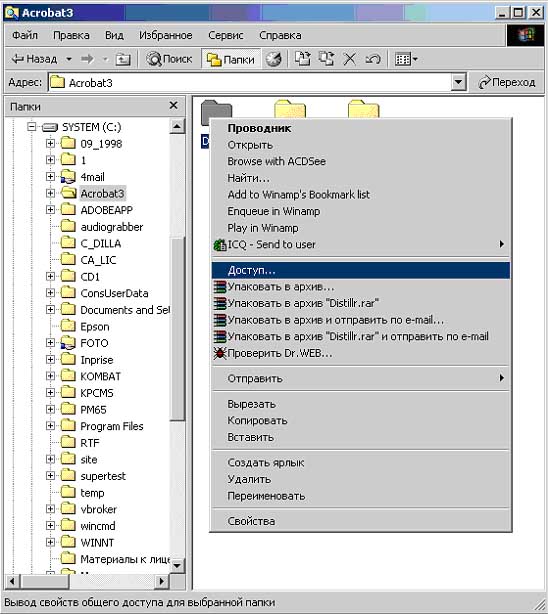This screenshot has height=614, width=548.
Task: Choose Создать ярлык in context menu
Action: point(360,462)
